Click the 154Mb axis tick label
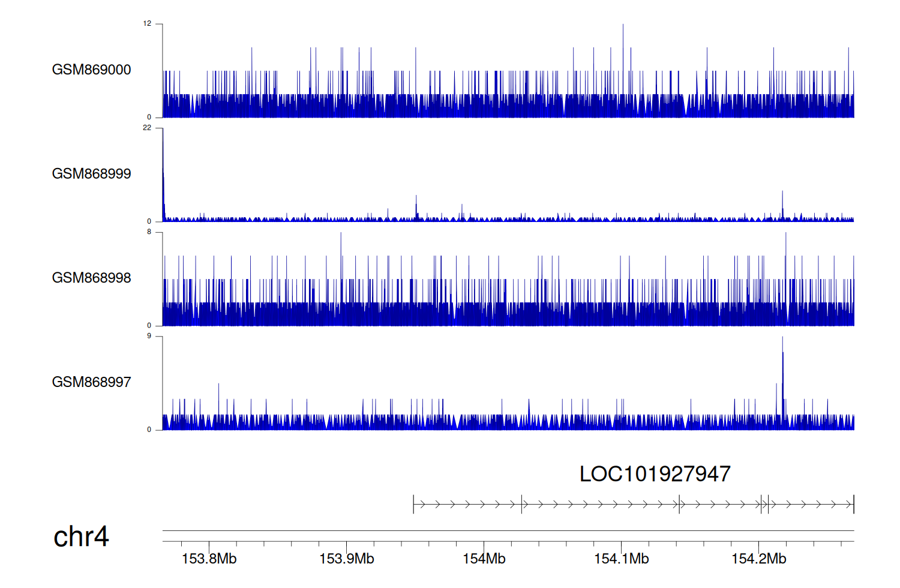 (x=484, y=559)
